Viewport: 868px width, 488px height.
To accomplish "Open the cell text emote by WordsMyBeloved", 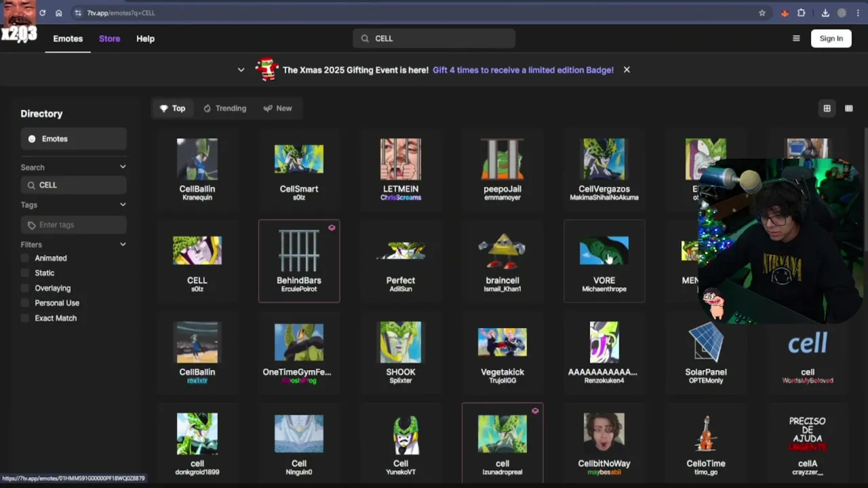I will pyautogui.click(x=808, y=352).
